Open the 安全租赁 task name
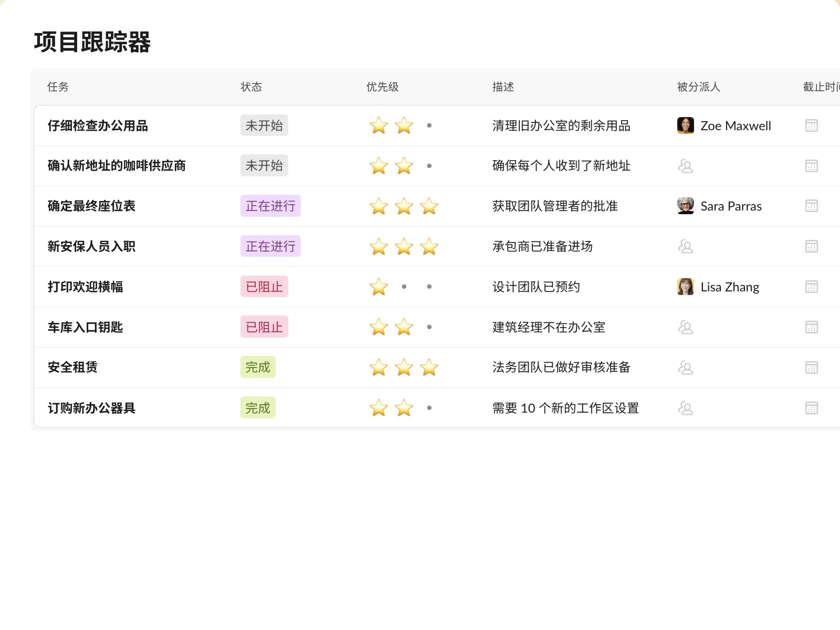The height and width of the screenshot is (630, 840). 72,367
